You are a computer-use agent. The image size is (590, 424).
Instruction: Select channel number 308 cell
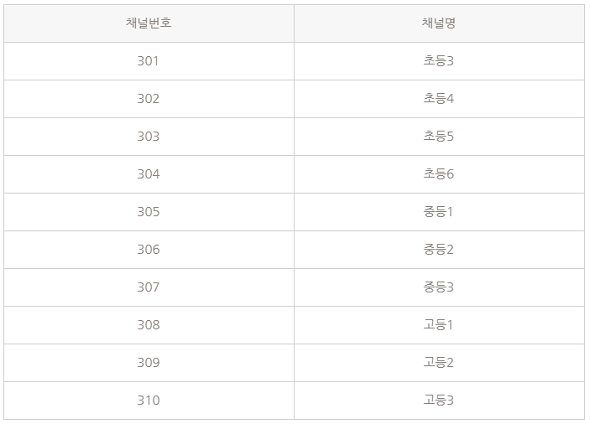click(x=149, y=325)
